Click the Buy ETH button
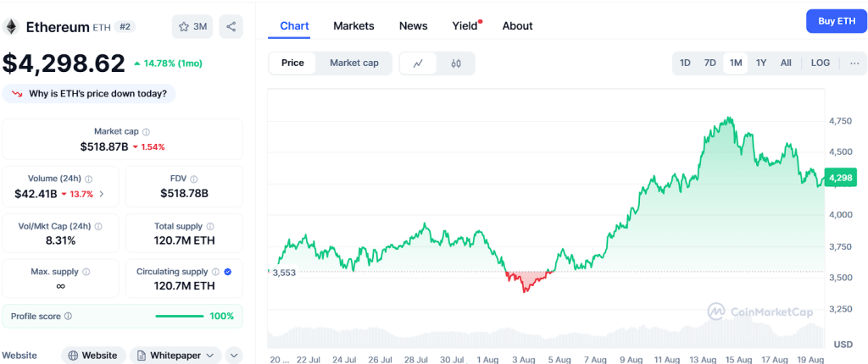Viewport: 868px width, 364px height. coord(837,21)
